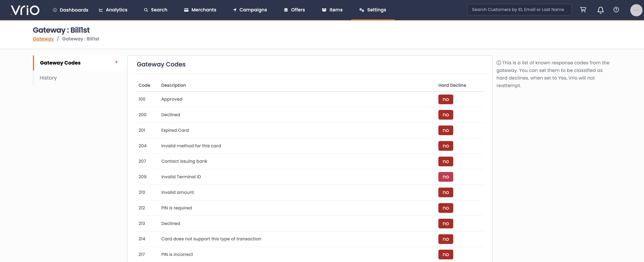The width and height of the screenshot is (644, 262).
Task: Click the 'Card does not support this type' text
Action: tap(211, 239)
